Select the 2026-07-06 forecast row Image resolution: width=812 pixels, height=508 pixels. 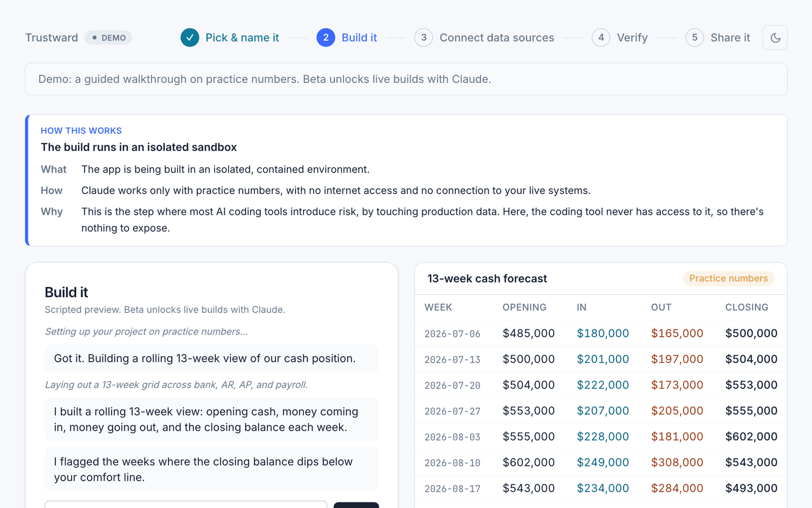[601, 333]
